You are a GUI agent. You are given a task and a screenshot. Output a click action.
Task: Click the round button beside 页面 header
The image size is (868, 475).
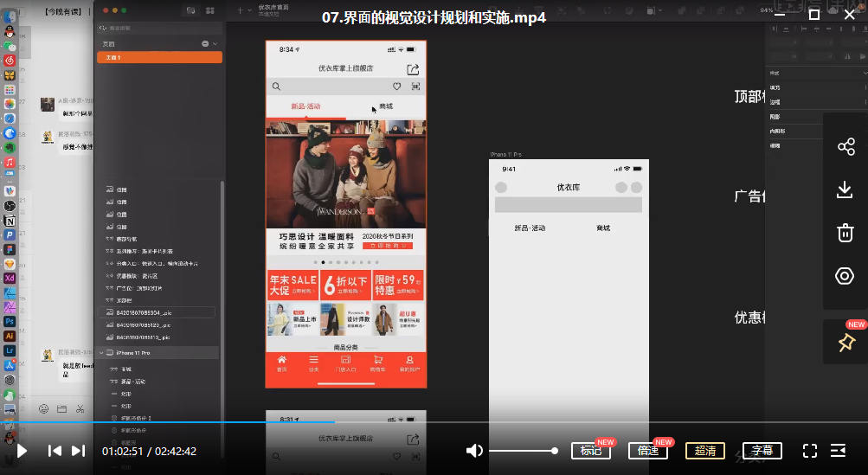[205, 44]
